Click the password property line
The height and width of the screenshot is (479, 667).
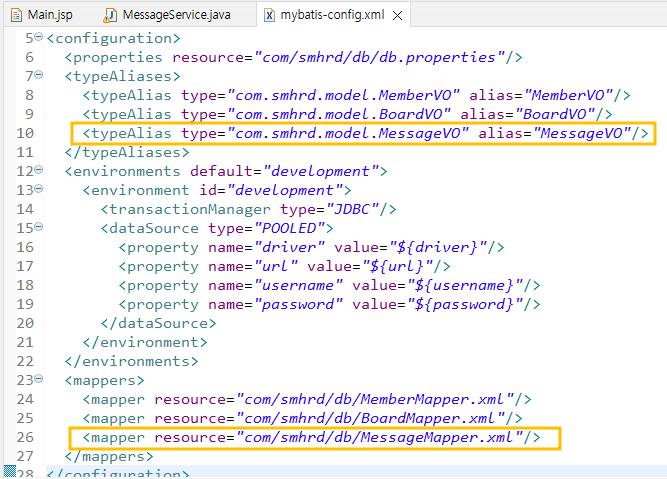pos(330,304)
